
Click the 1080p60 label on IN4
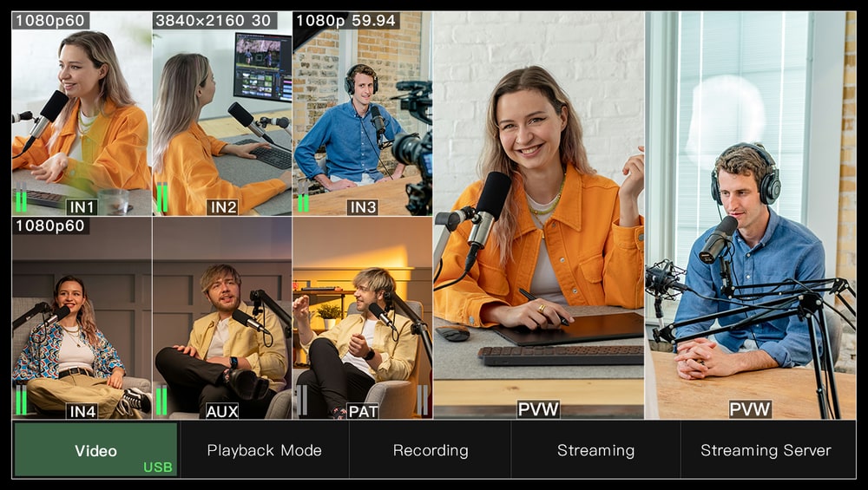50,225
